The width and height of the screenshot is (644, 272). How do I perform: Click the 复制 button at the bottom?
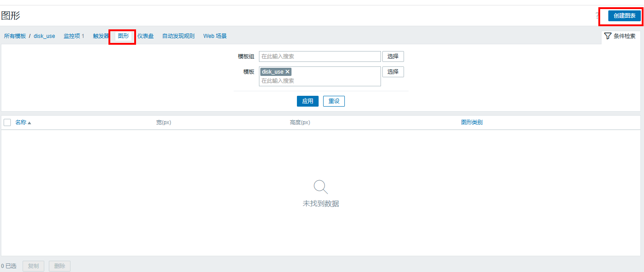click(x=33, y=266)
